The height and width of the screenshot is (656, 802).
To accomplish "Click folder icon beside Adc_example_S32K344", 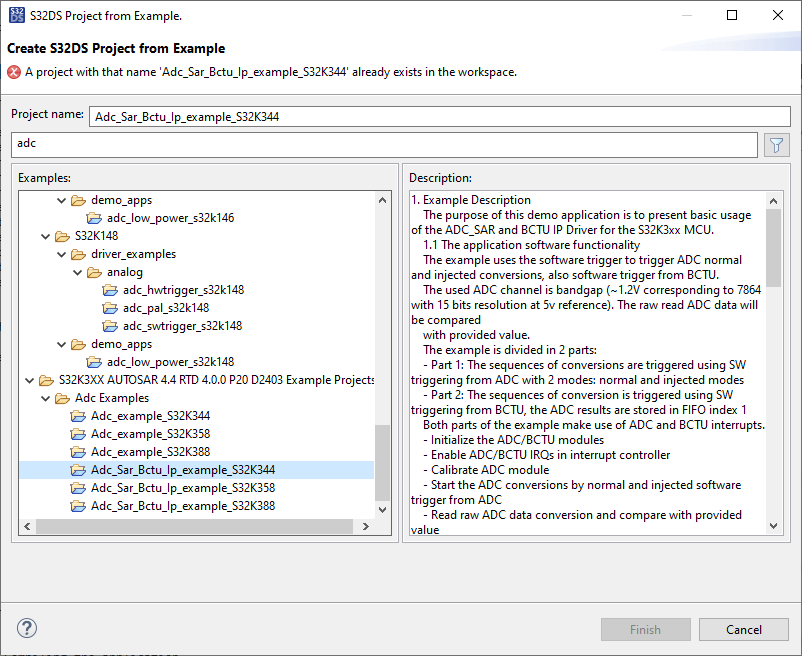I will click(x=78, y=416).
